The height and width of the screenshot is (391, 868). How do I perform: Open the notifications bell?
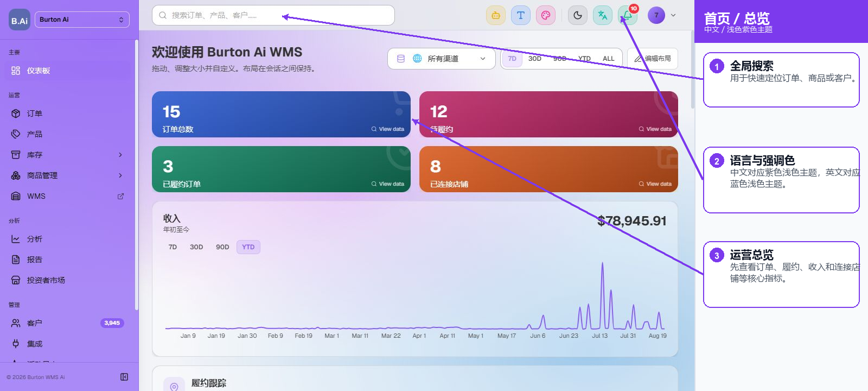pyautogui.click(x=628, y=15)
